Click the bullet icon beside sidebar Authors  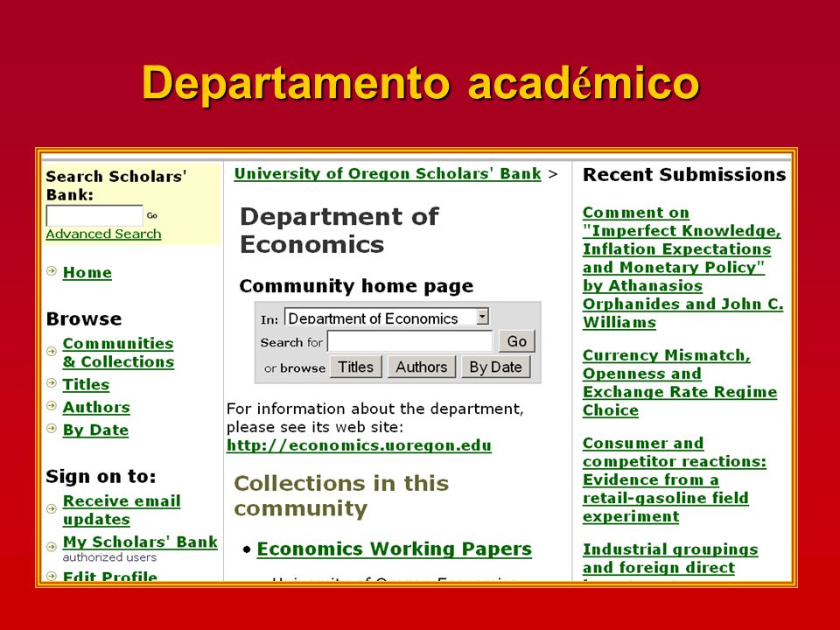(52, 405)
